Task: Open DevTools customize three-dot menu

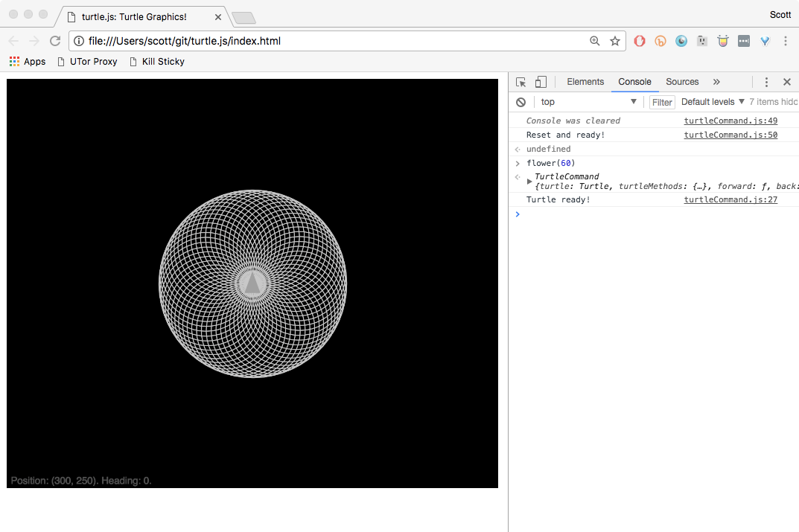Action: (766, 82)
